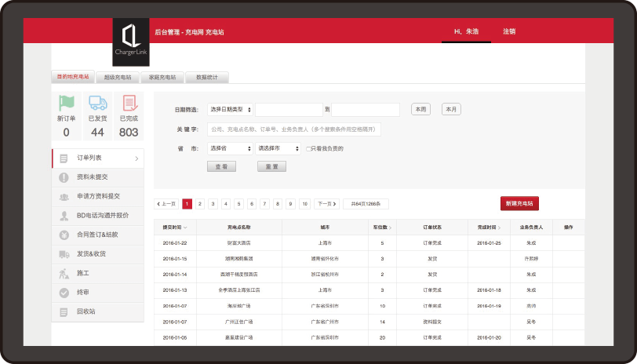Click the red 新建充电站 button
Image resolution: width=637 pixels, height=364 pixels.
tap(519, 203)
